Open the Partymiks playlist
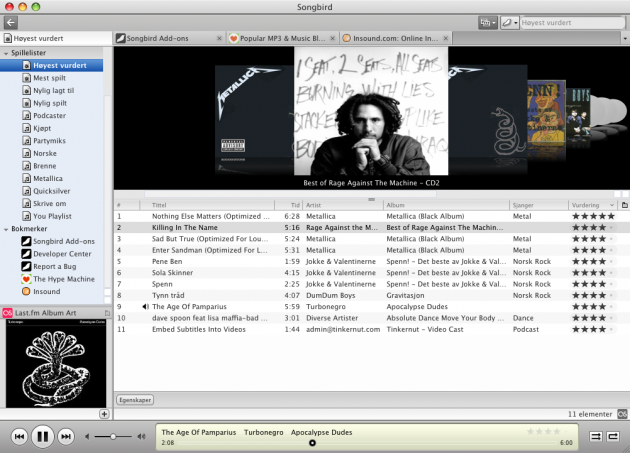Image resolution: width=630 pixels, height=453 pixels. (x=49, y=141)
